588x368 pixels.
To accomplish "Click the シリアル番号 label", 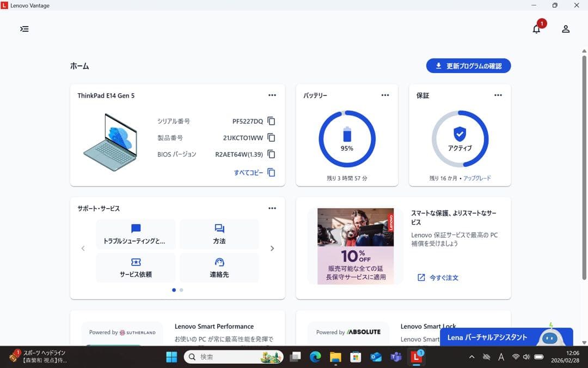I will click(x=174, y=121).
